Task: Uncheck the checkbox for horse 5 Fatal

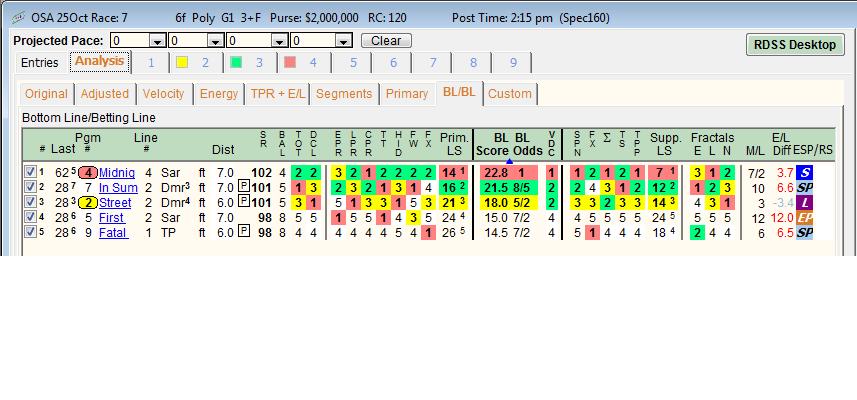Action: [x=30, y=232]
